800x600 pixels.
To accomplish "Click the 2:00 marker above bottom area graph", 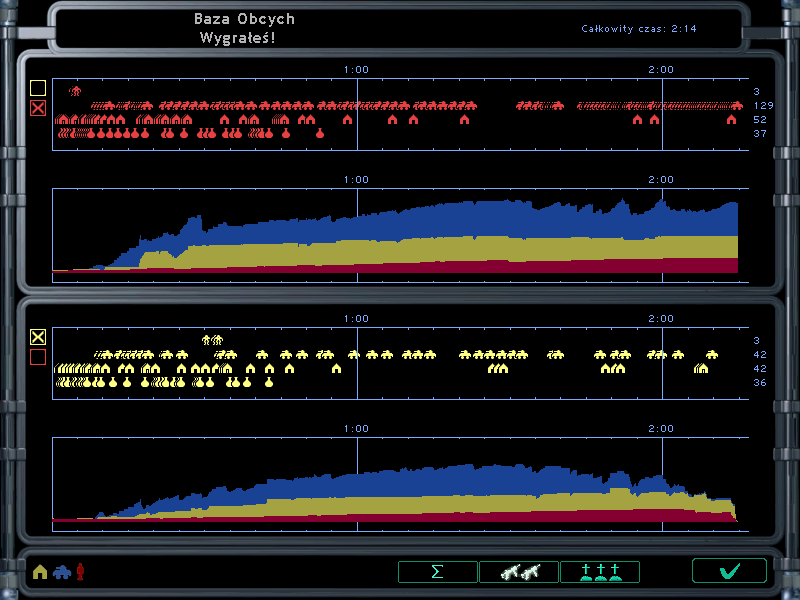I will [661, 429].
